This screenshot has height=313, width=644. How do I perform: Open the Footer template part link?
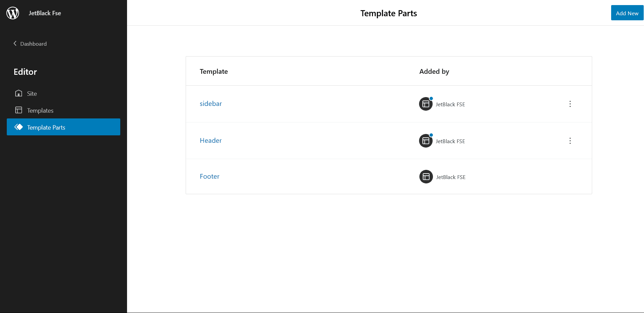point(210,176)
